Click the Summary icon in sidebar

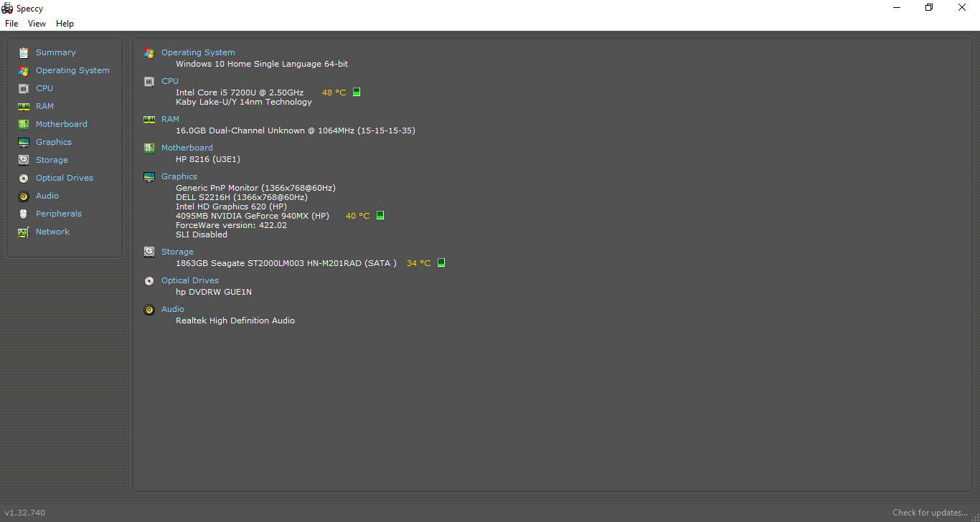click(x=24, y=52)
